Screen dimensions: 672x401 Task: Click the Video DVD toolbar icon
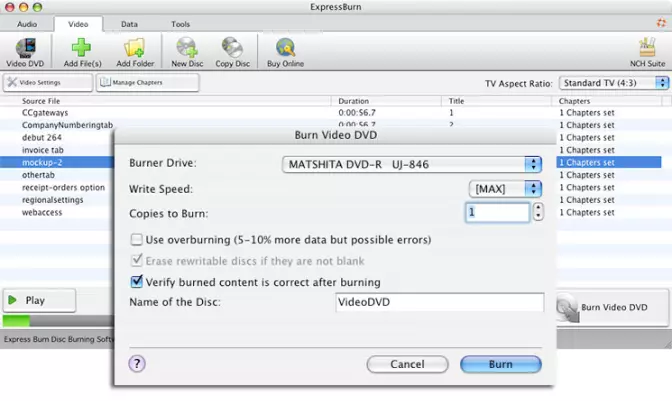pyautogui.click(x=25, y=53)
